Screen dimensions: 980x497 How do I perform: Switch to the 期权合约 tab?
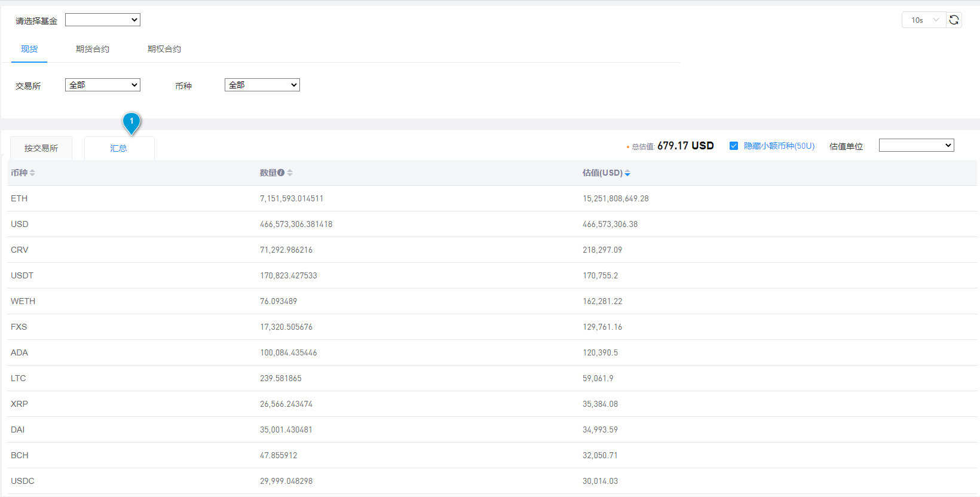click(164, 49)
